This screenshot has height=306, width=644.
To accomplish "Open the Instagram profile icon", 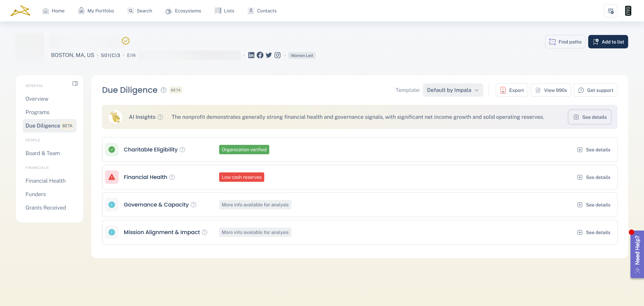I will pos(277,55).
